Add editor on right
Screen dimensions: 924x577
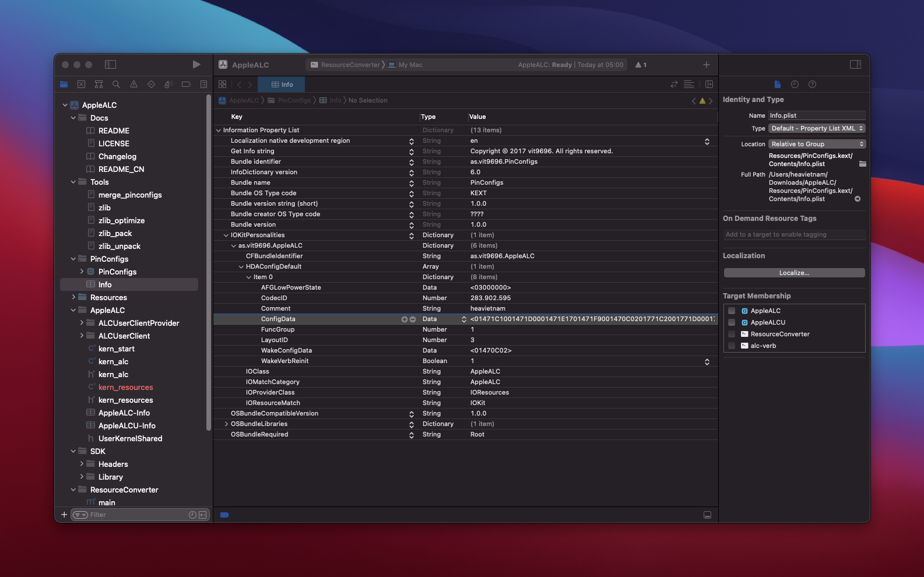point(709,85)
